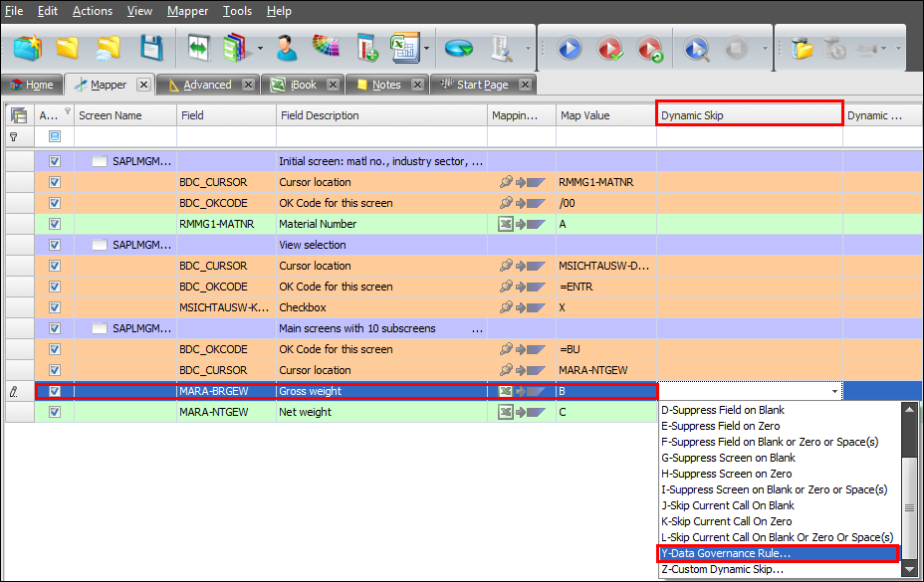Select the user profile toolbar icon
Viewport: 924px width, 582px height.
click(287, 47)
